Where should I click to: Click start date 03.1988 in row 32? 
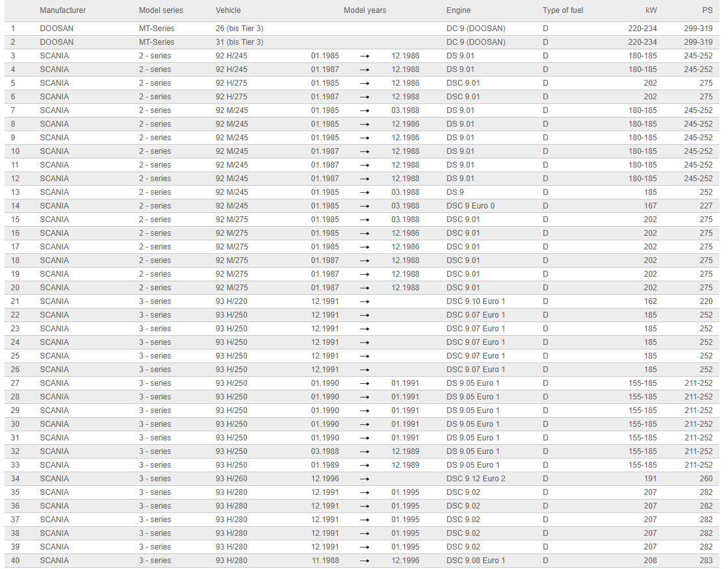tap(325, 451)
